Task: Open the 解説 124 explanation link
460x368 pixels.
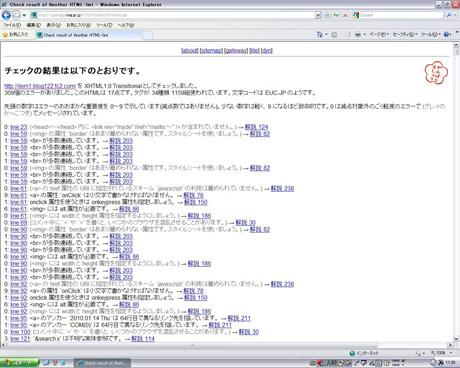Action: (256, 127)
